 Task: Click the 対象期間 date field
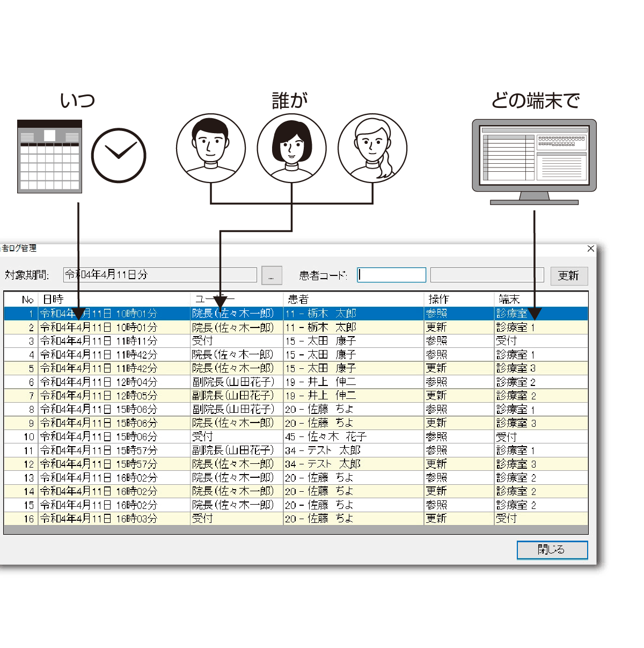coord(160,275)
